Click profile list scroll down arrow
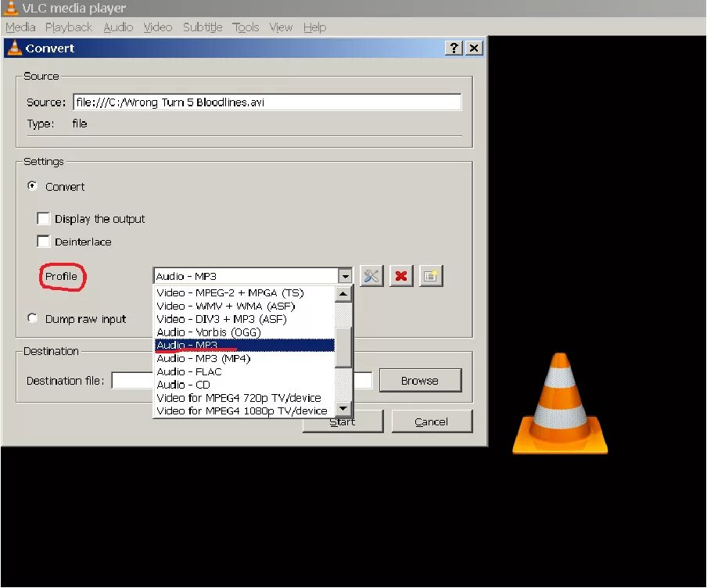 click(343, 408)
